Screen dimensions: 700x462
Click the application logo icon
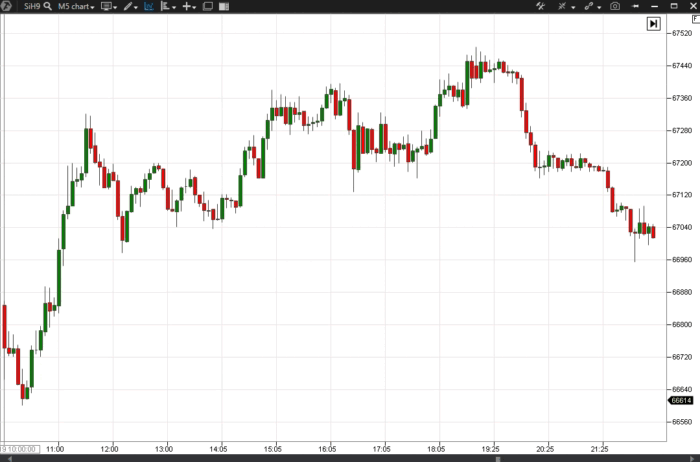pyautogui.click(x=6, y=6)
